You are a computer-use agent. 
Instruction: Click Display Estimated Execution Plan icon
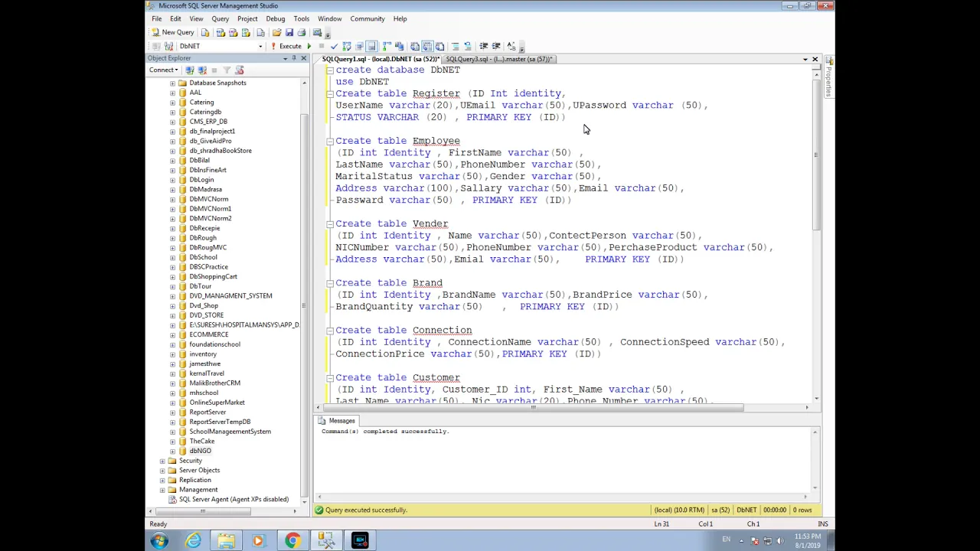coord(347,46)
